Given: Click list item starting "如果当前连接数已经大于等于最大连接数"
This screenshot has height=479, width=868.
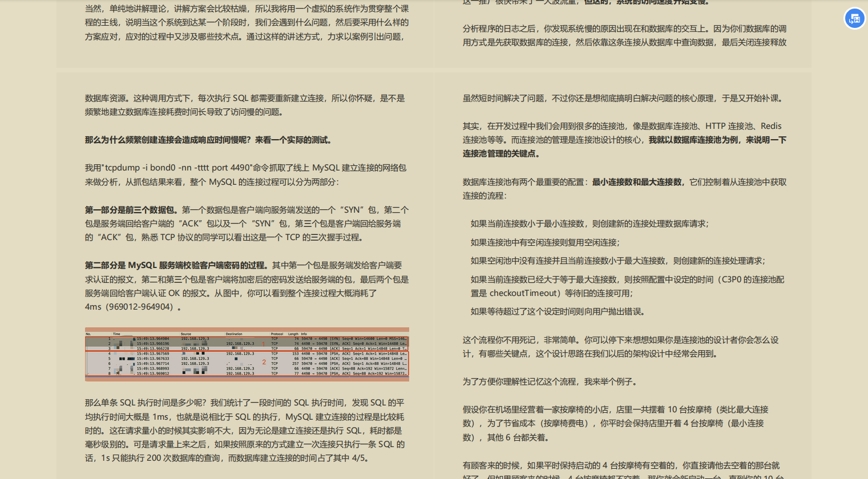Looking at the screenshot, I should tap(628, 279).
